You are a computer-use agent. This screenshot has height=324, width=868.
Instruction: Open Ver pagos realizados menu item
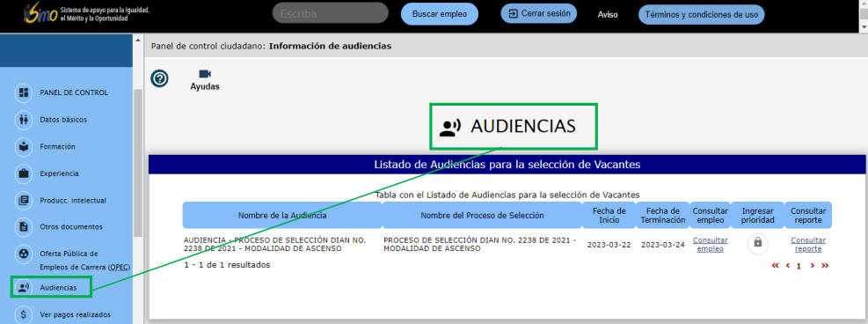(76, 314)
